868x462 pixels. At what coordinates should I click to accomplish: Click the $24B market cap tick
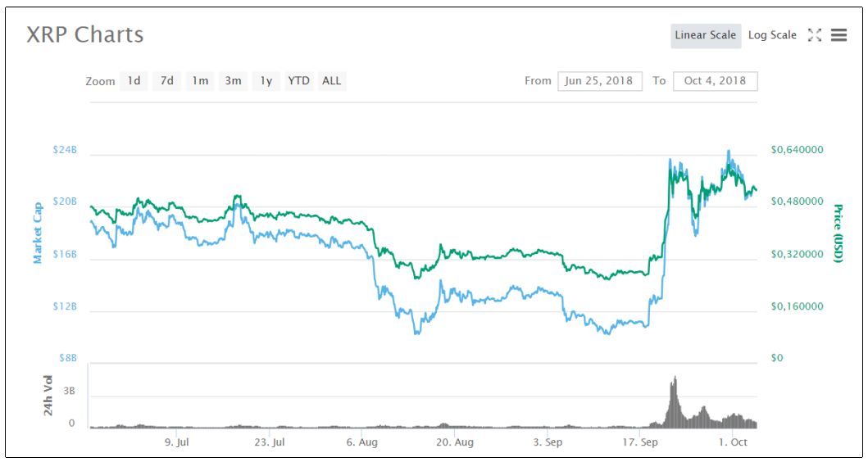(x=66, y=149)
